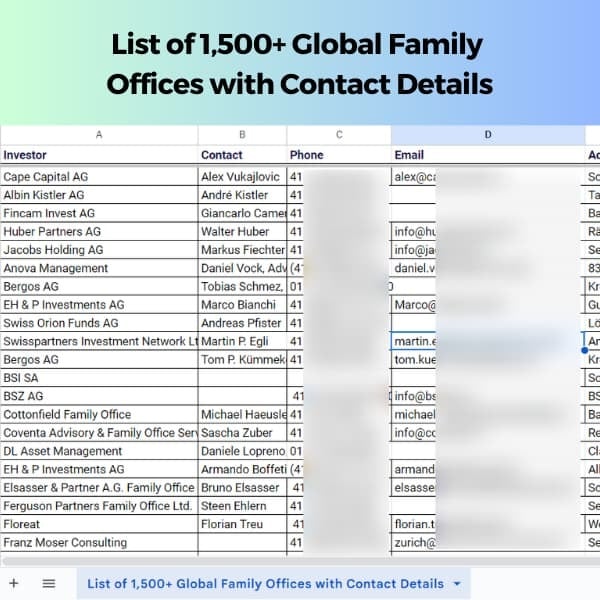Viewport: 600px width, 600px height.
Task: Click contact Florian Treu
Action: (x=242, y=524)
